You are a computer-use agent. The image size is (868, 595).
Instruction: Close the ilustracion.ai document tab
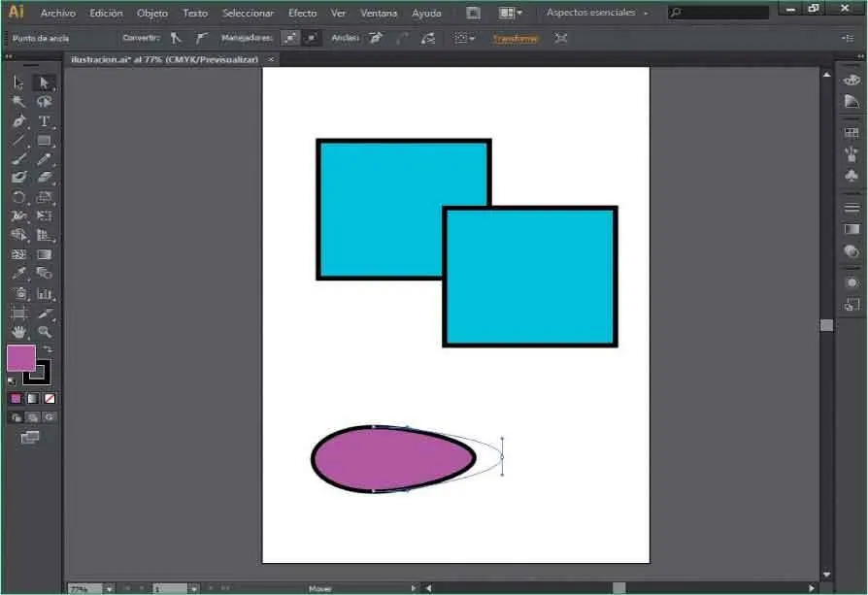(x=271, y=59)
